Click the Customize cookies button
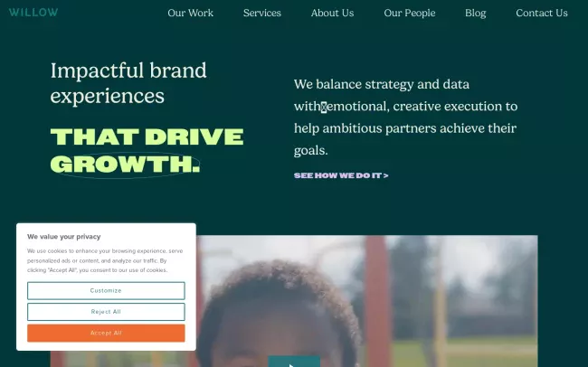The height and width of the screenshot is (367, 588). [106, 290]
